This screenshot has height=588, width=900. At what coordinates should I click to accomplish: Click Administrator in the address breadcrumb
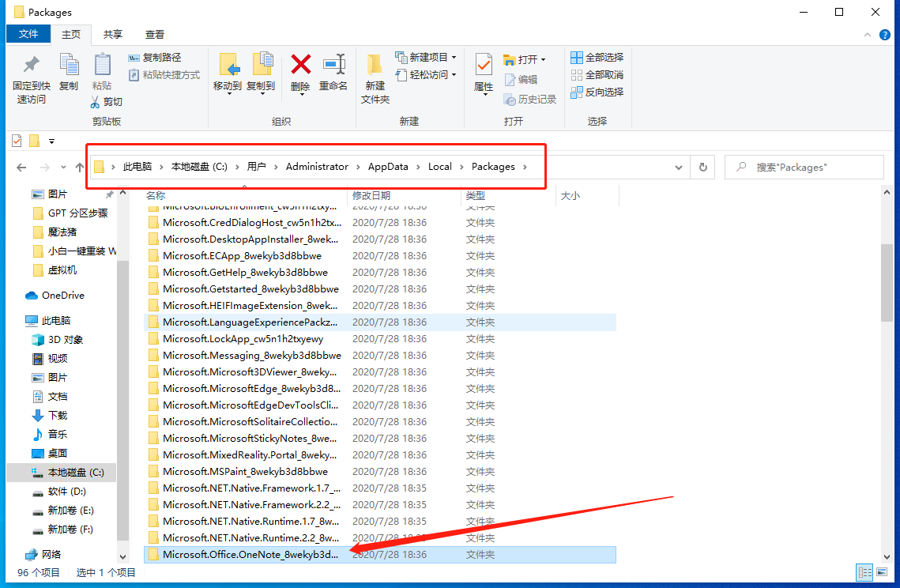317,167
